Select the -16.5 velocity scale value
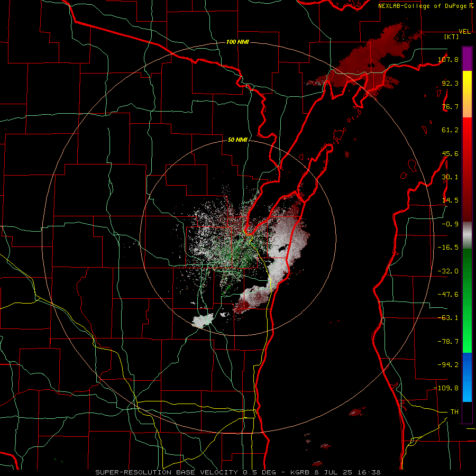This screenshot has height=476, width=476. [x=448, y=248]
